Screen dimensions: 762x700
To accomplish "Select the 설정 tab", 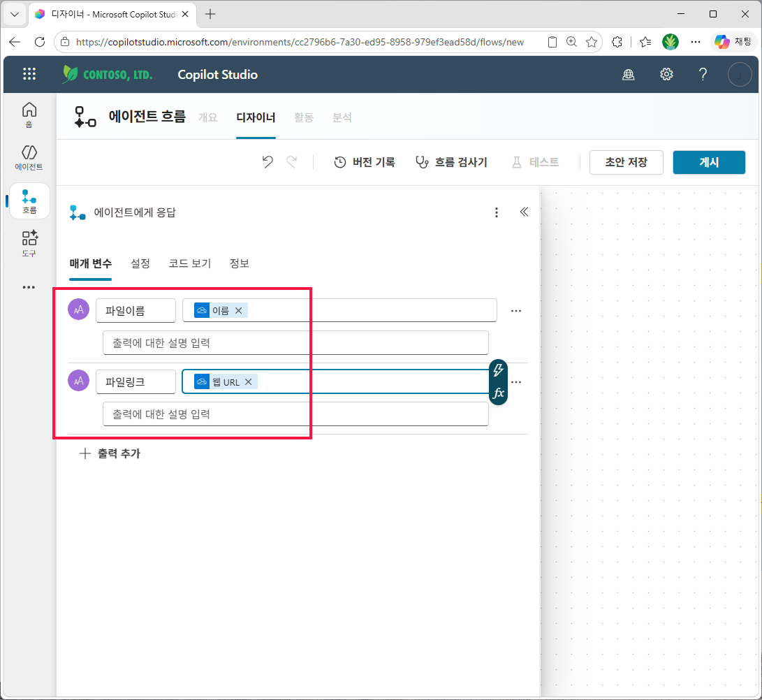I will tap(140, 263).
